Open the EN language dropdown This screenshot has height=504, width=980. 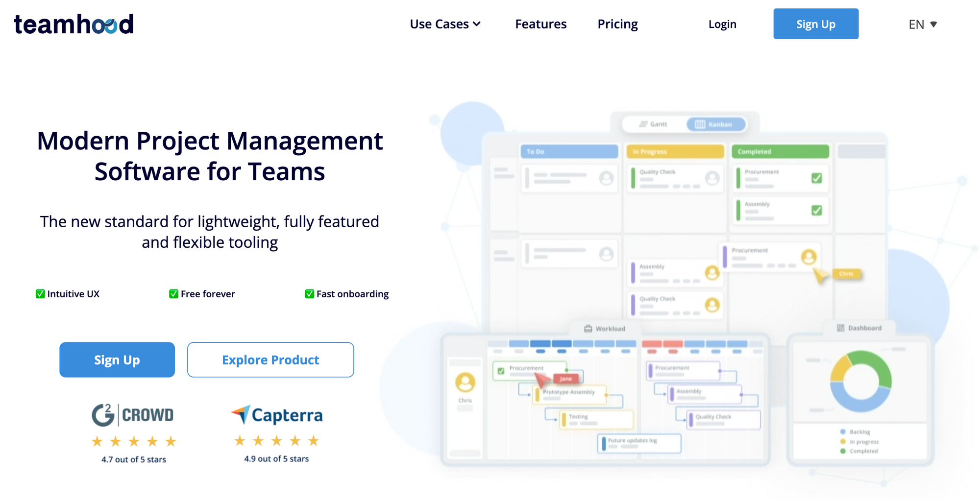click(923, 24)
